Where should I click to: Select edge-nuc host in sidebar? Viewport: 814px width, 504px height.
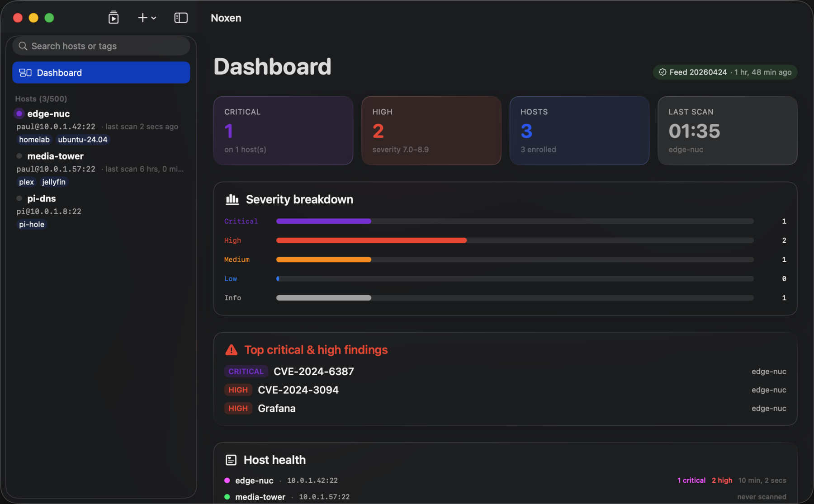point(48,114)
